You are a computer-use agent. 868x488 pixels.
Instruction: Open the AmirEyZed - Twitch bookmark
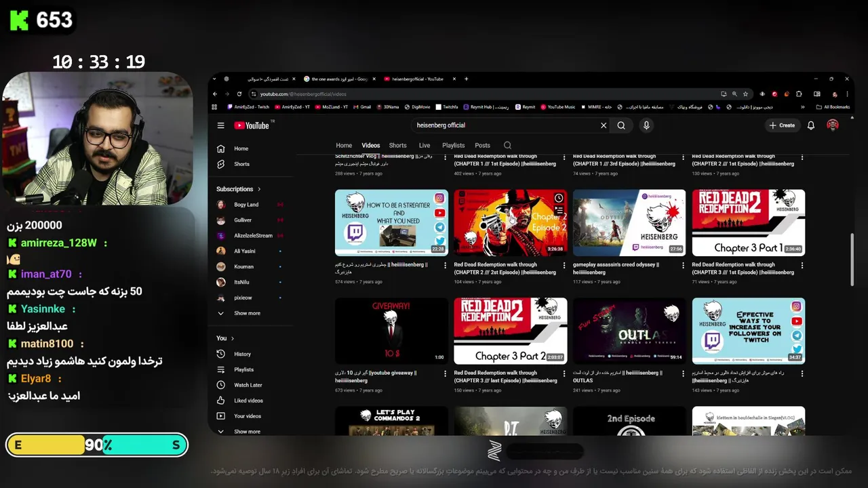pyautogui.click(x=248, y=107)
